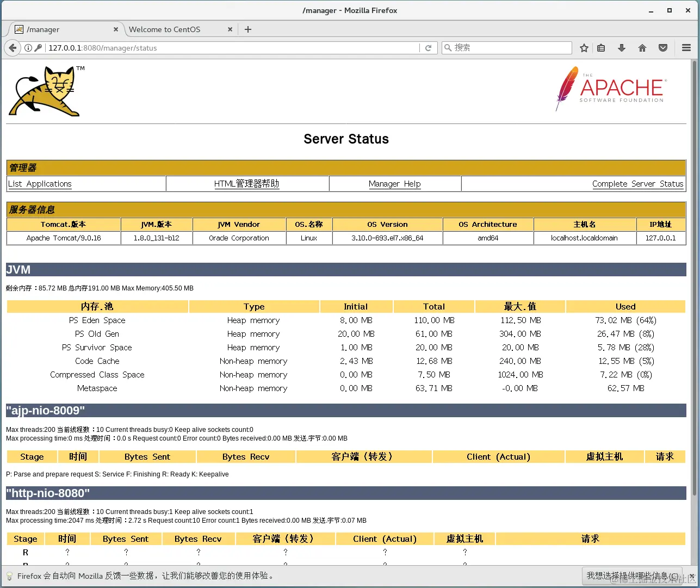Open the Firefox hamburger menu
The height and width of the screenshot is (588, 700).
[686, 48]
